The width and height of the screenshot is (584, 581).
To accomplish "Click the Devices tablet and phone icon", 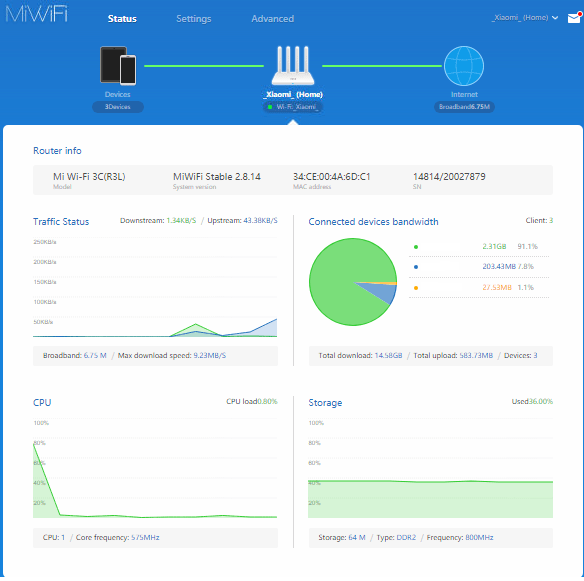I will [118, 65].
